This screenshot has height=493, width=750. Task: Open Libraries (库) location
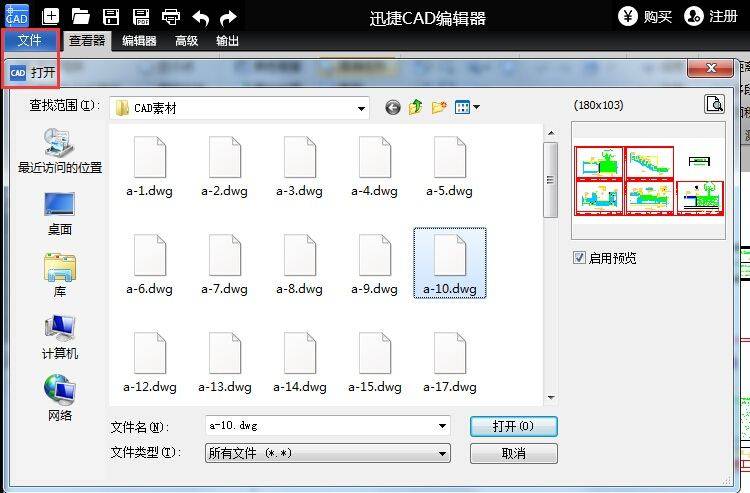[x=60, y=275]
